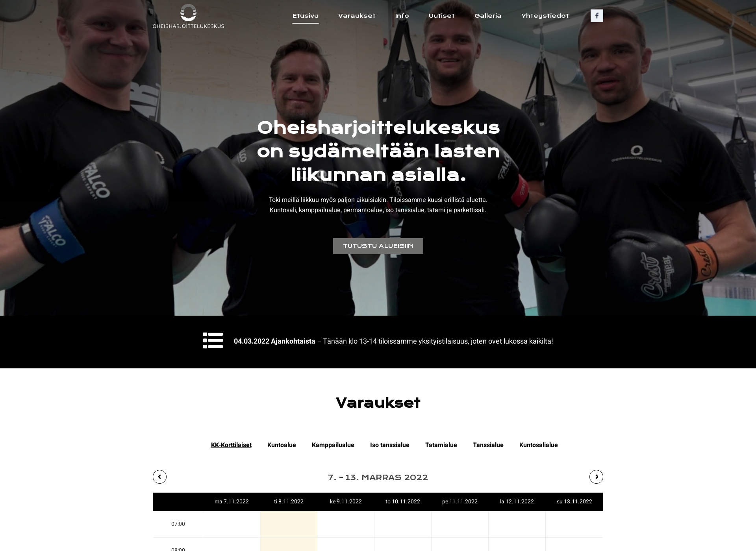The image size is (756, 551).
Task: Toggle the Tatamialue booking view
Action: coord(441,444)
